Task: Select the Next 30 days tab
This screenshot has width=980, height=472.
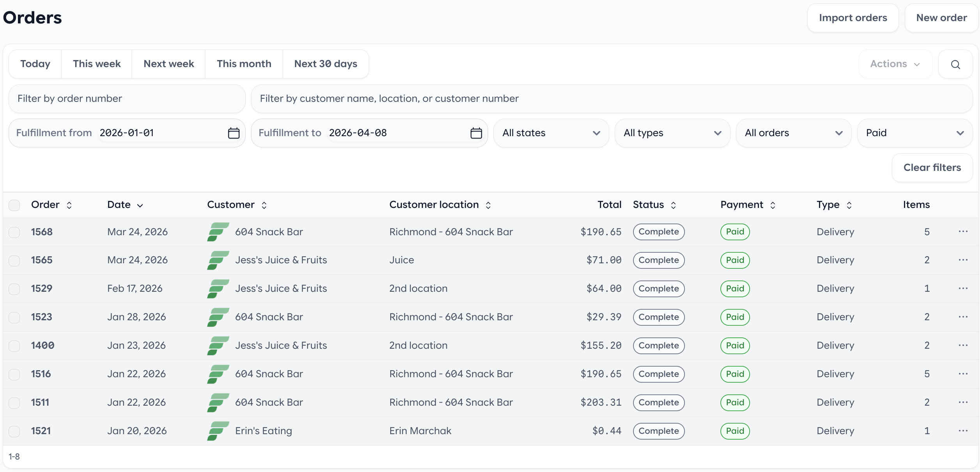Action: [x=325, y=64]
